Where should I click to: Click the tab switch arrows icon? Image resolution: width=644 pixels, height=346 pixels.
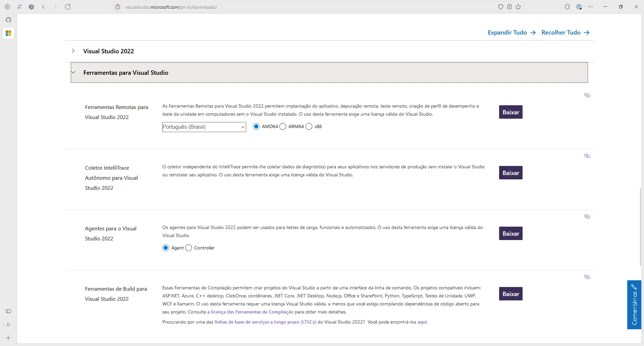click(x=19, y=7)
